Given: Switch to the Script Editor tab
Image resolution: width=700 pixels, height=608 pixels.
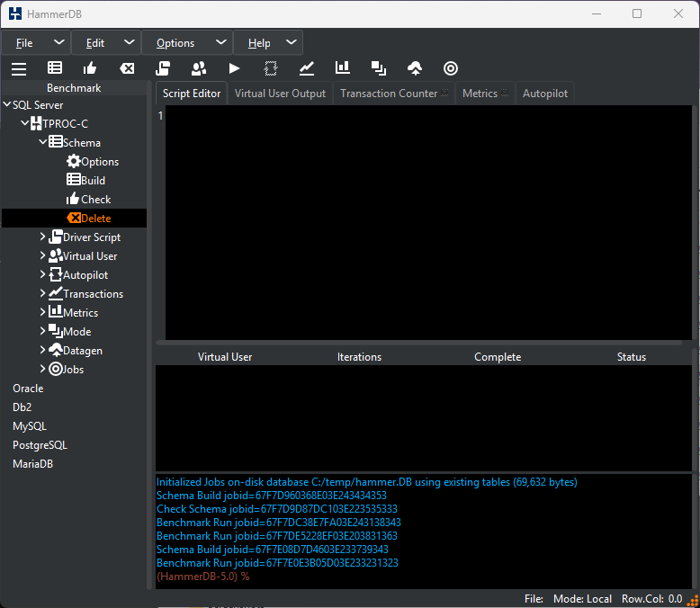Looking at the screenshot, I should point(192,94).
